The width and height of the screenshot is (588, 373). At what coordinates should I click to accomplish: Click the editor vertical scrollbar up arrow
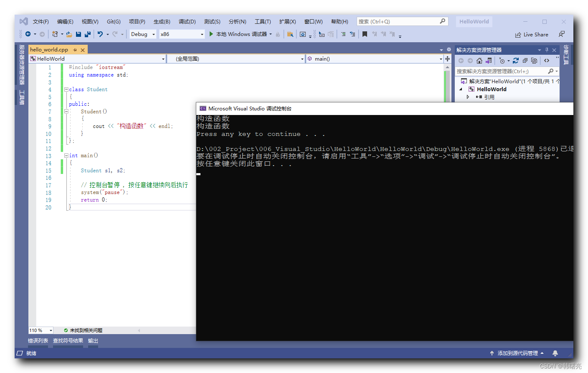[x=448, y=67]
